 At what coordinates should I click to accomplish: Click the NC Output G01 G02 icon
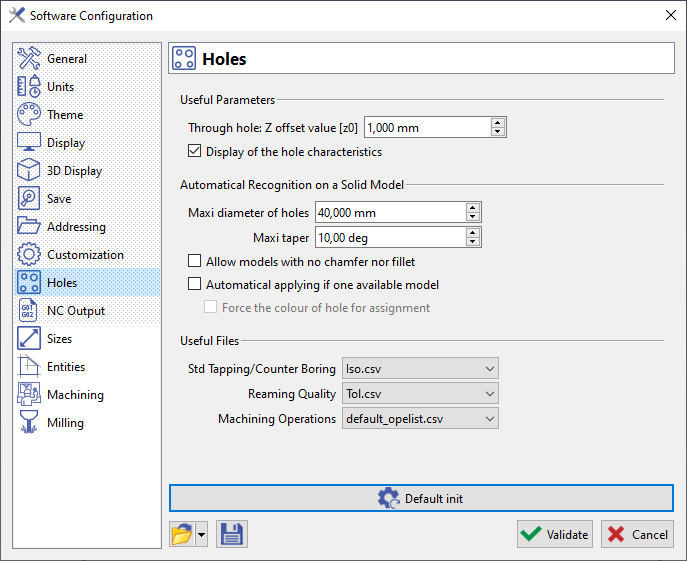[x=29, y=311]
